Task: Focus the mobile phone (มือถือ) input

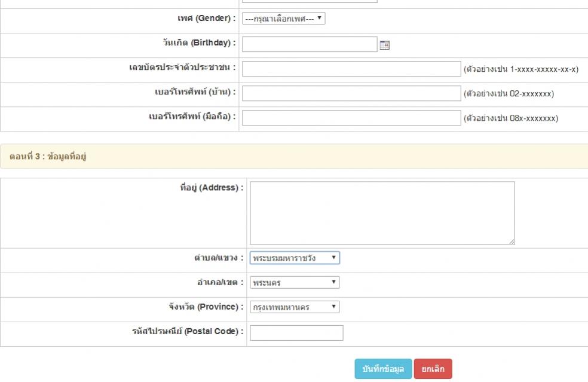Action: (x=351, y=118)
